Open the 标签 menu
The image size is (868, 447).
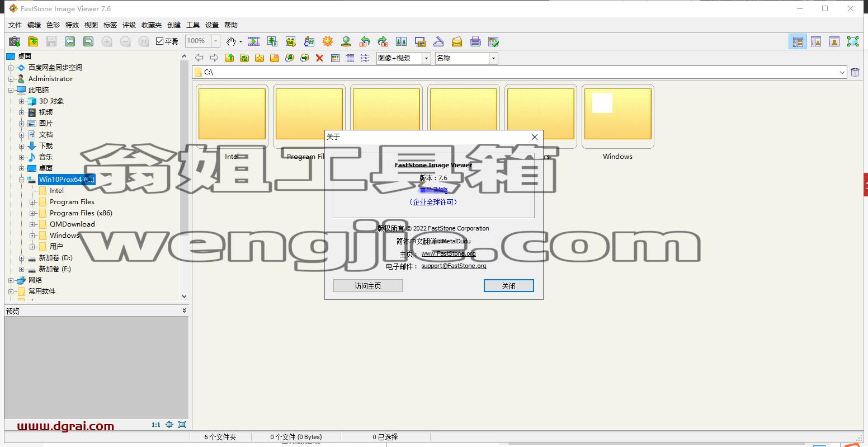[110, 25]
